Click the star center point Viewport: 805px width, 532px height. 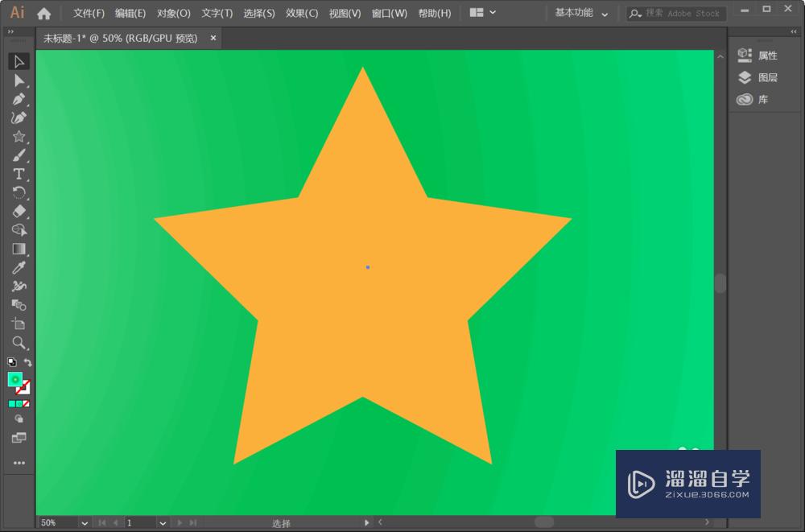pos(368,267)
